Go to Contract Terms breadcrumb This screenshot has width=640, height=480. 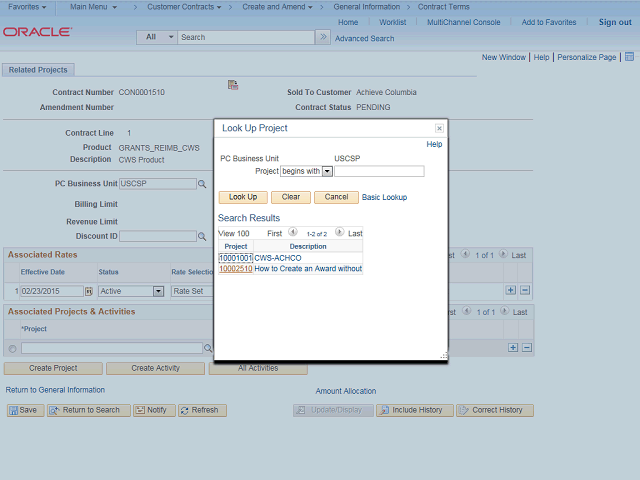[443, 7]
